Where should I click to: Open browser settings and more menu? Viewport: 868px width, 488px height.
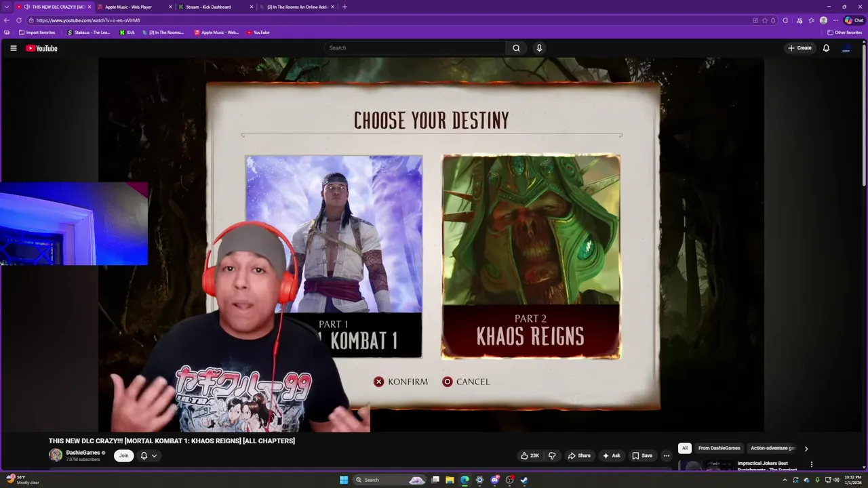pos(835,20)
